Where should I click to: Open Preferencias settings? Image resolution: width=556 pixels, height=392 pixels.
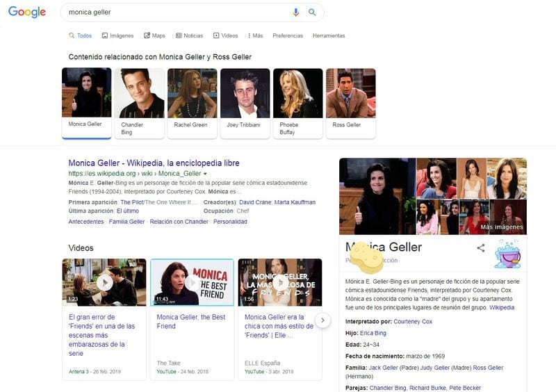[288, 35]
